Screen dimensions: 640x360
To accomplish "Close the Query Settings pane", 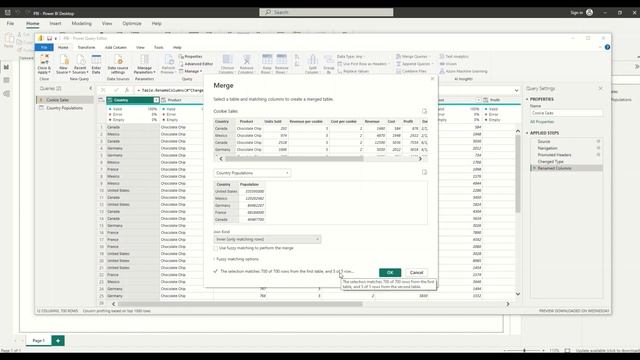I will 600,88.
